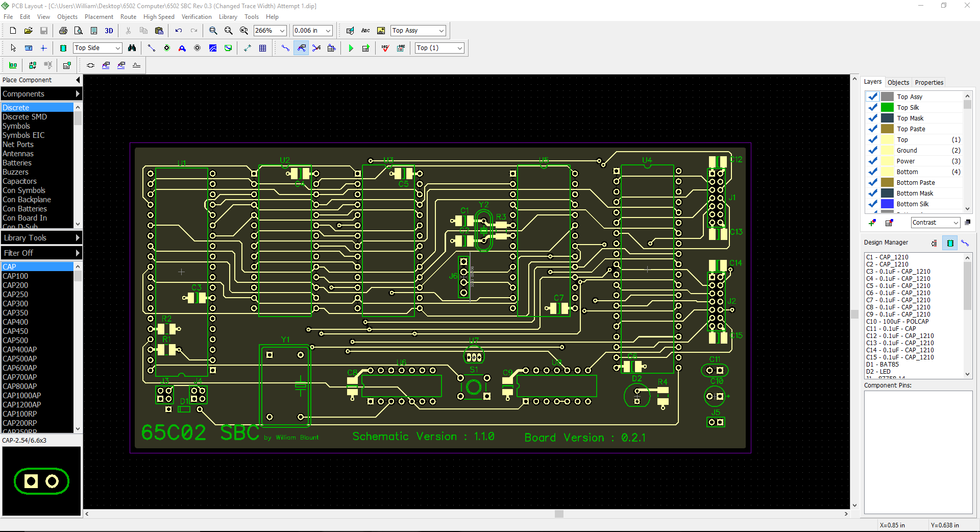The height and width of the screenshot is (532, 980).
Task: Start the autorouter green play button
Action: click(351, 48)
